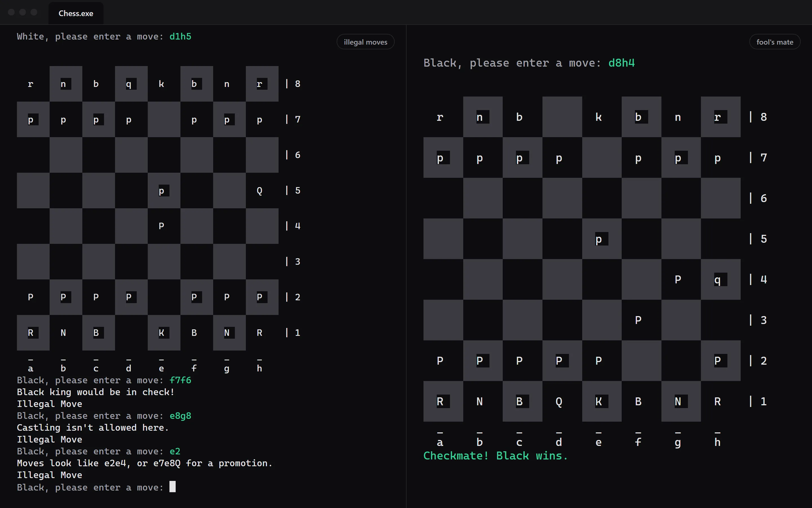The image size is (812, 508).
Task: Click the 'Castling isn't allowed here.' line
Action: pyautogui.click(x=92, y=427)
